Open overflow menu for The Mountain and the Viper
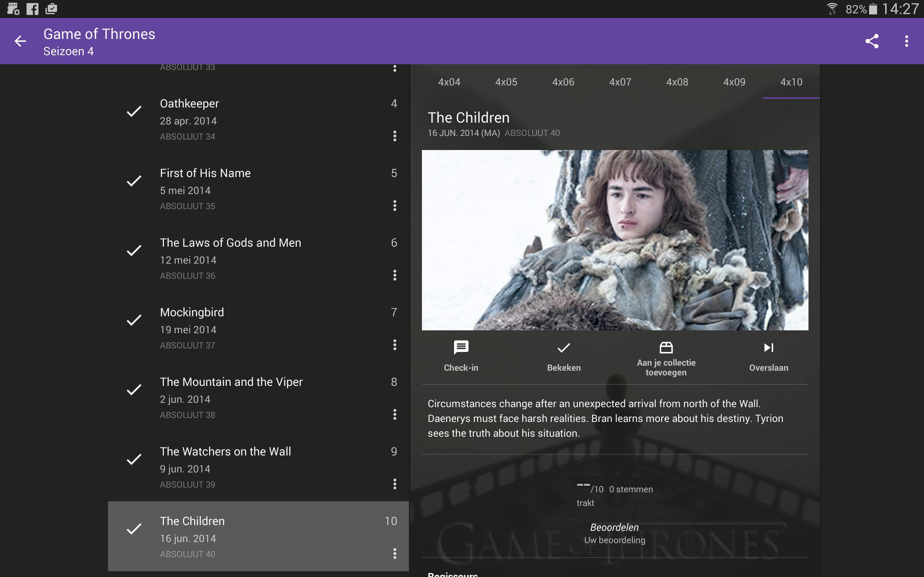 (395, 415)
